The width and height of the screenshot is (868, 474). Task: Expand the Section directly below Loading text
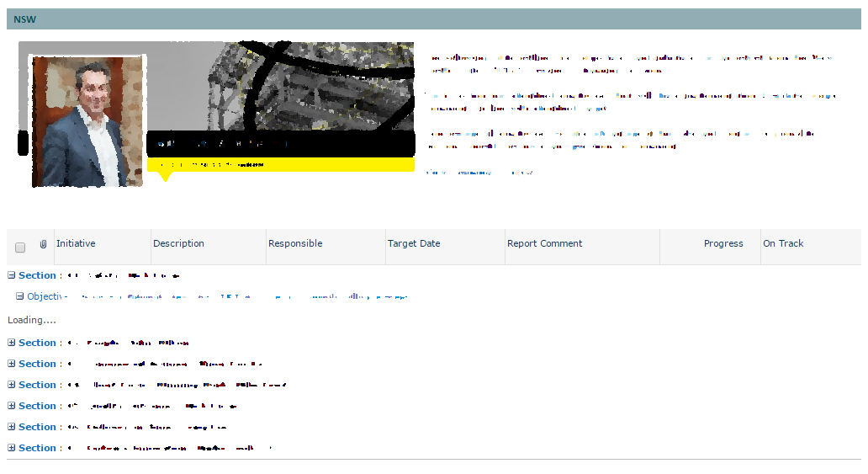pos(11,343)
